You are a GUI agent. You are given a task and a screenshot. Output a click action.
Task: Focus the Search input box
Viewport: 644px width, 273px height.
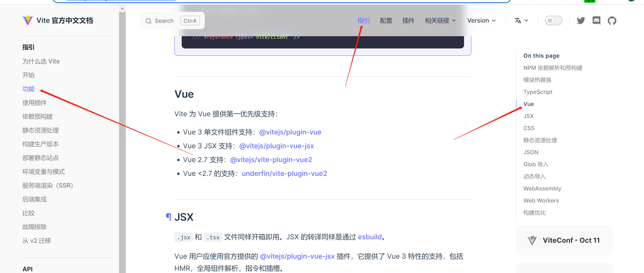point(164,21)
